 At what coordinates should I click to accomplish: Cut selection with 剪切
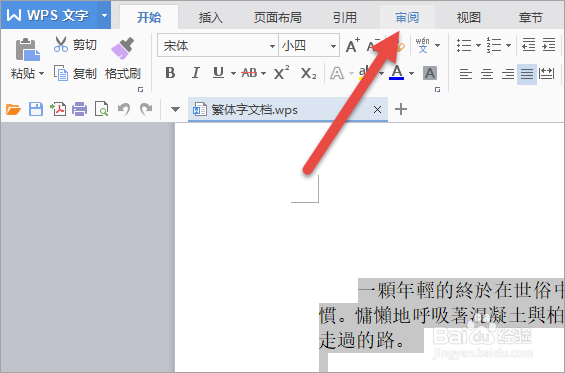(x=75, y=45)
